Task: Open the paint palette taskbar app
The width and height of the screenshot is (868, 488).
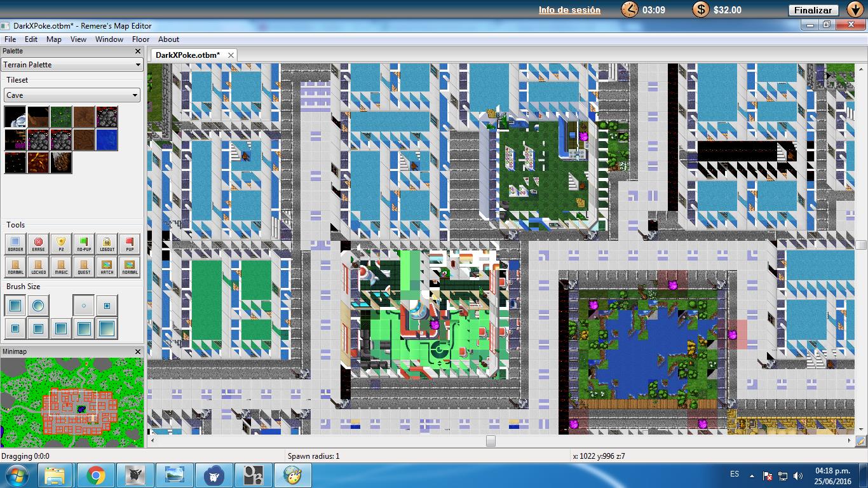Action: click(292, 475)
